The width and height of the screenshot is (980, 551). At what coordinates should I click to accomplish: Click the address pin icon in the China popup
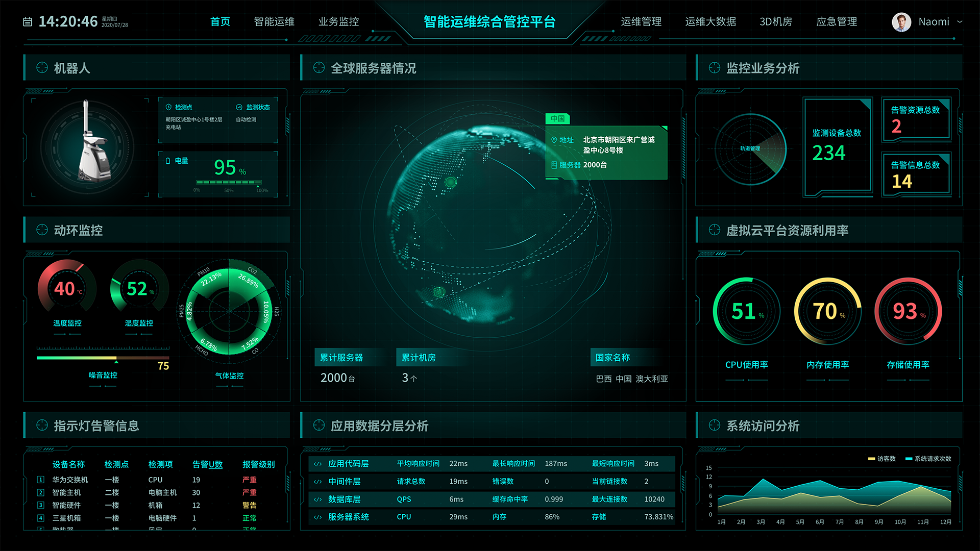pos(554,140)
